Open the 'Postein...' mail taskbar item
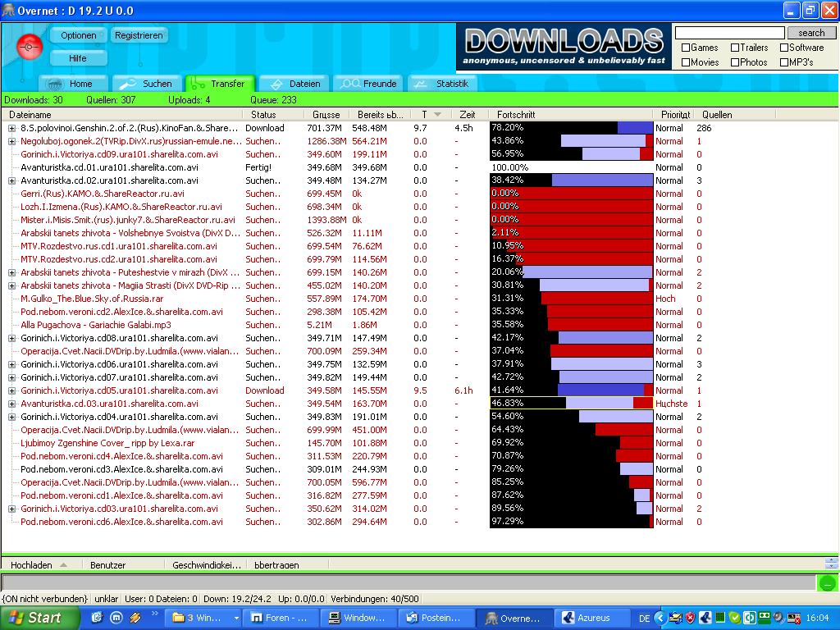 (436, 619)
